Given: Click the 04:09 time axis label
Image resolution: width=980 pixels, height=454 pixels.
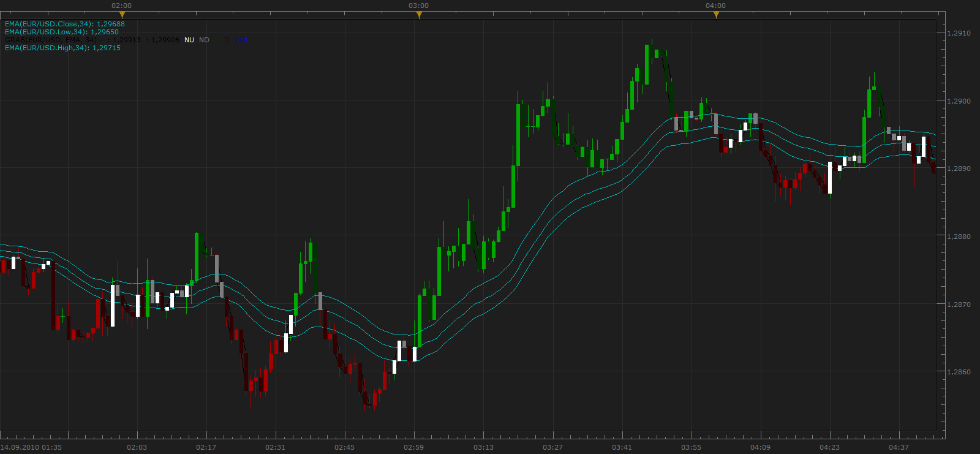Looking at the screenshot, I should (x=760, y=447).
